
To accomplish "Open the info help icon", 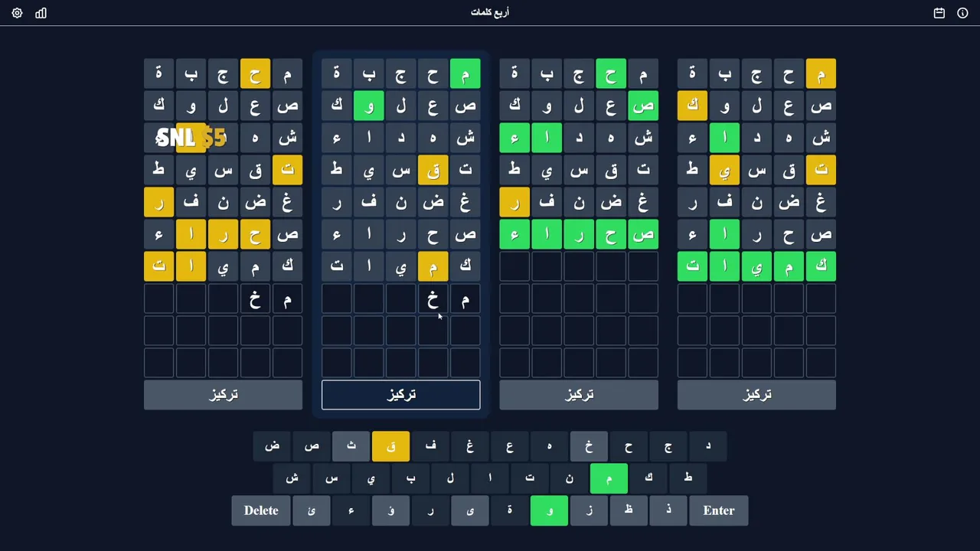I will click(x=962, y=13).
